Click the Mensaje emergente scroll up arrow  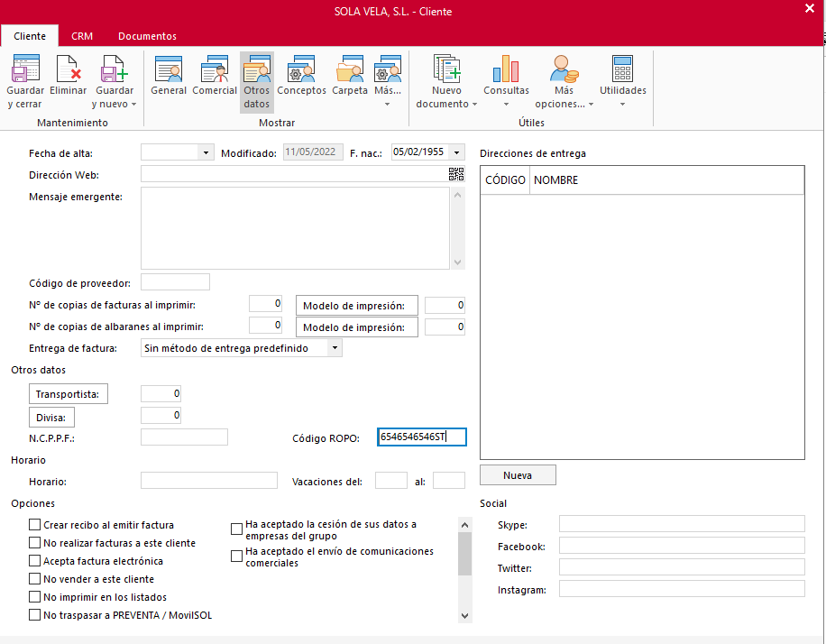[457, 195]
